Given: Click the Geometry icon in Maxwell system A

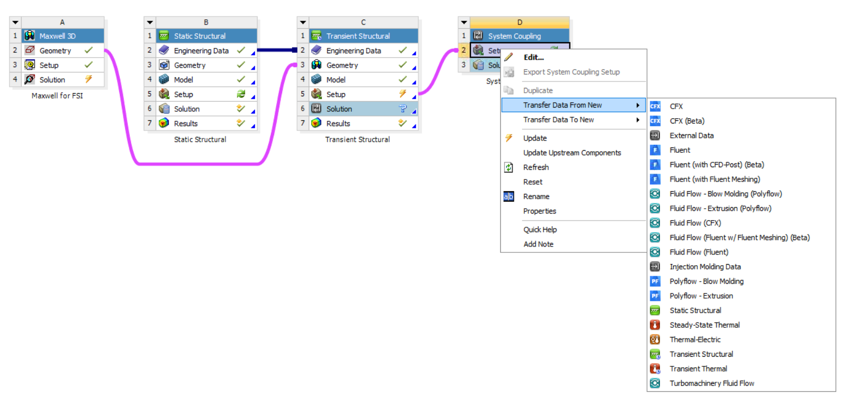Looking at the screenshot, I should click(x=30, y=50).
